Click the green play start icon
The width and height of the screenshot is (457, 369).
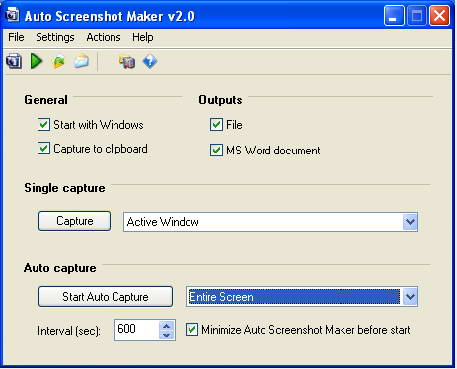coord(36,61)
